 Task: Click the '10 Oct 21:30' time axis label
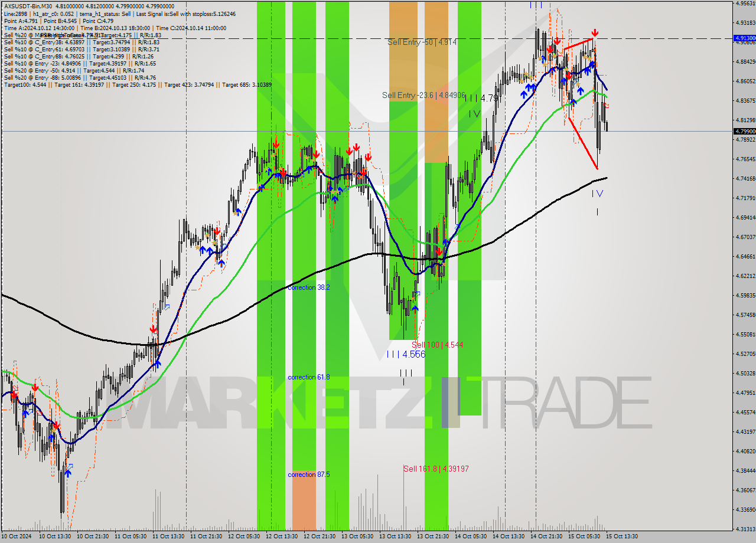[93, 537]
